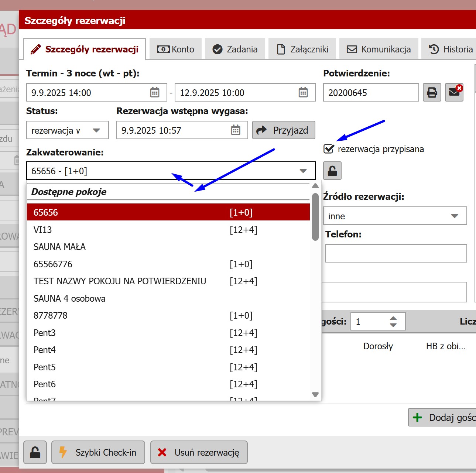This screenshot has width=476, height=473.
Task: Select room VI13 from available rooms
Action: [168, 230]
